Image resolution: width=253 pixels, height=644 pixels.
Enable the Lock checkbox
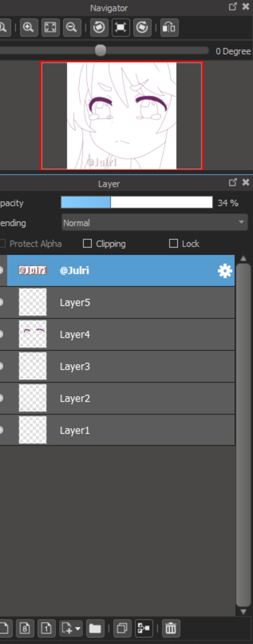point(174,243)
